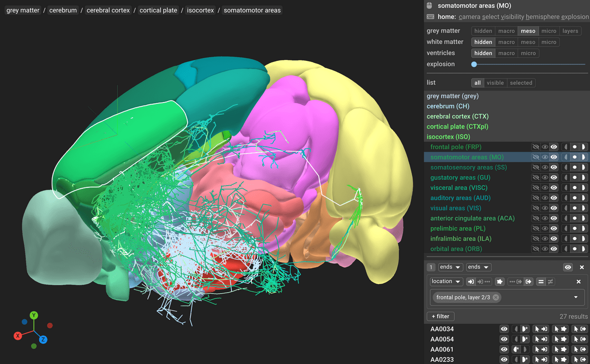Expand the region selection dropdown showing frontal pole
The image size is (590, 364).
(576, 297)
